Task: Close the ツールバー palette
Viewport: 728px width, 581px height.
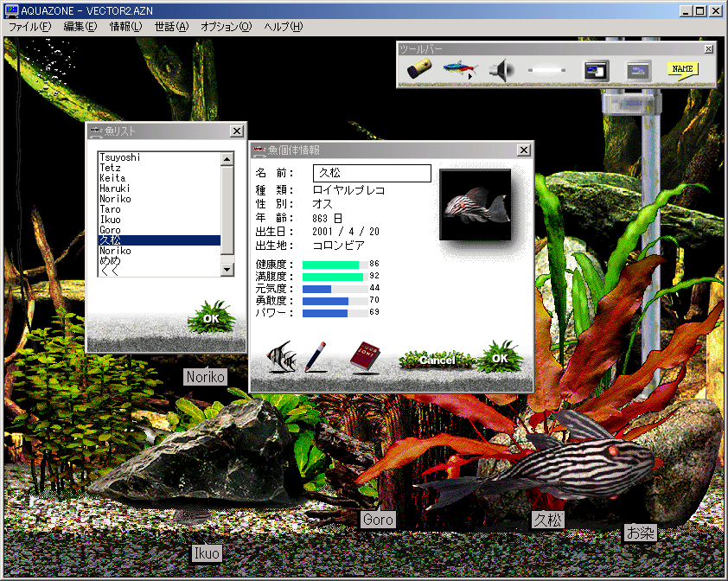Action: click(x=708, y=48)
